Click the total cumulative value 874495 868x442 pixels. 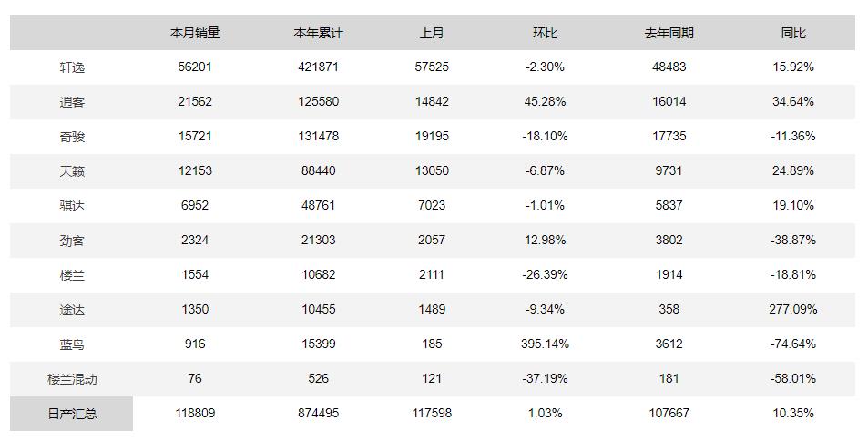coord(318,414)
